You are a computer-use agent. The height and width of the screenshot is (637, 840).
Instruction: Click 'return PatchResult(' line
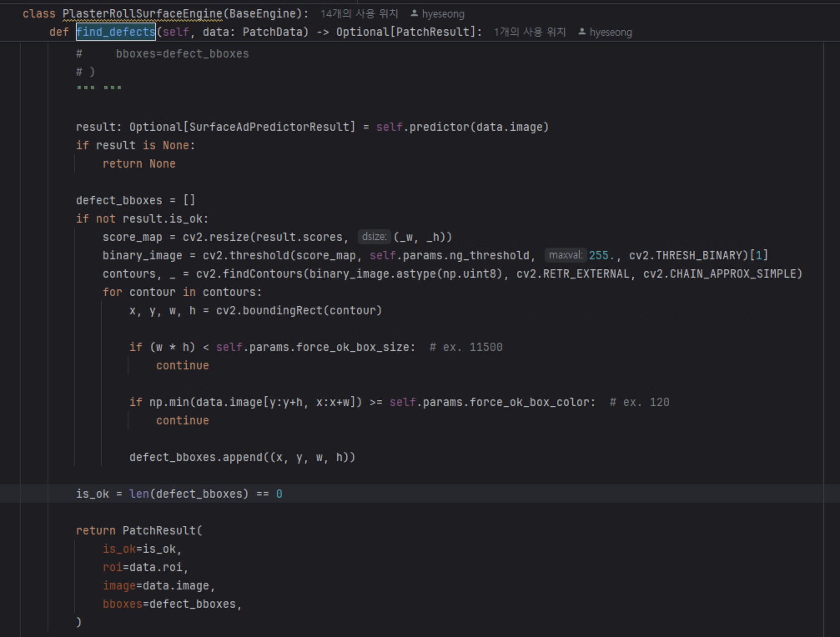139,531
